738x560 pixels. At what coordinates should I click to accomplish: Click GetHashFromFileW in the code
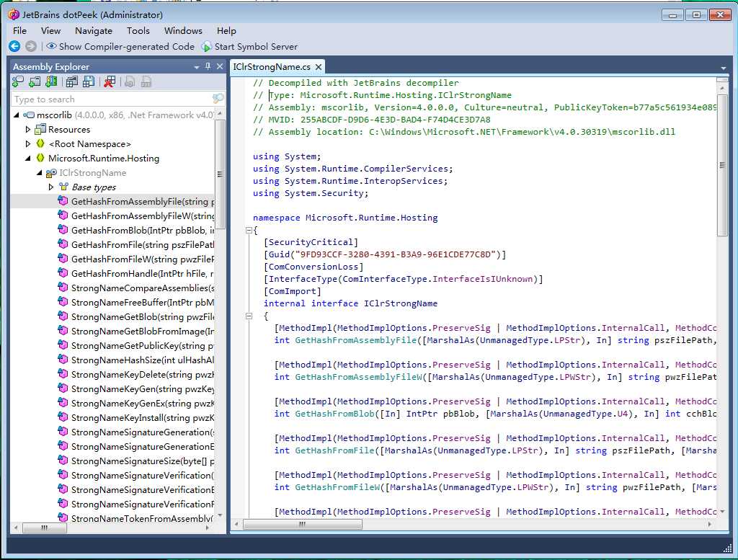337,487
